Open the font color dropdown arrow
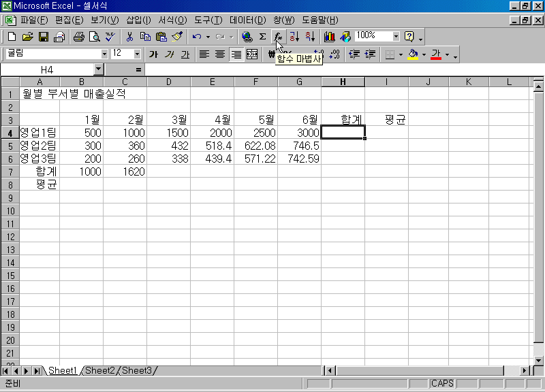Image resolution: width=545 pixels, height=392 pixels. click(x=447, y=54)
